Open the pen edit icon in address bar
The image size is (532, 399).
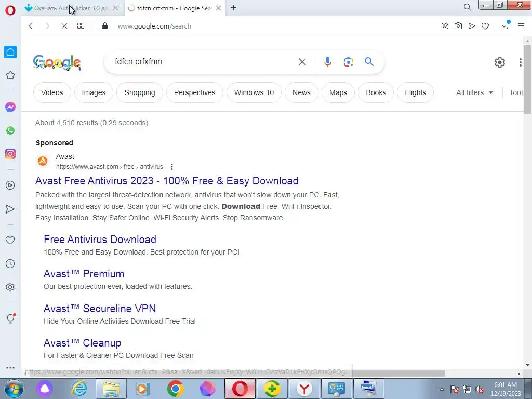point(445,26)
